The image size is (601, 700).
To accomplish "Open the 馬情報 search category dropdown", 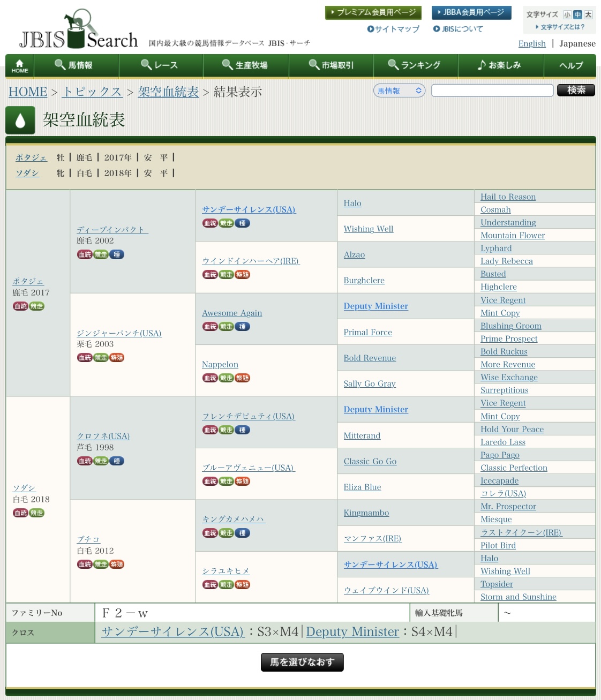I will pyautogui.click(x=400, y=91).
